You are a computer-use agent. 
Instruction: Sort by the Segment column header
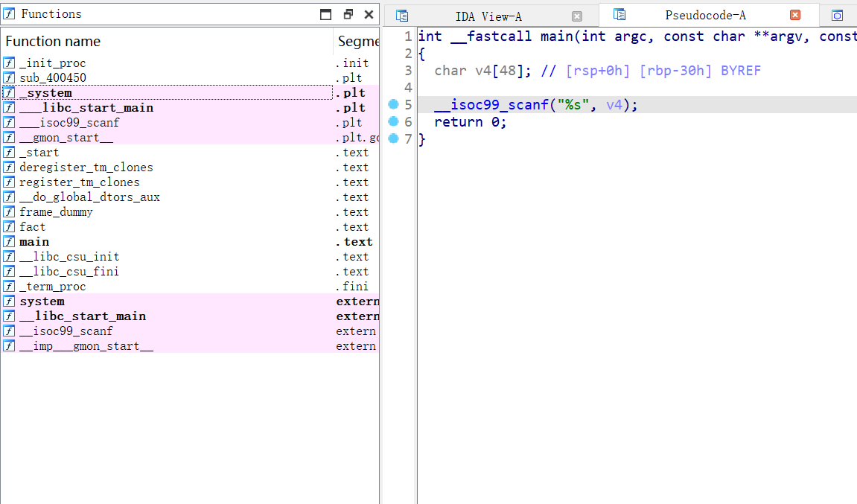point(357,41)
